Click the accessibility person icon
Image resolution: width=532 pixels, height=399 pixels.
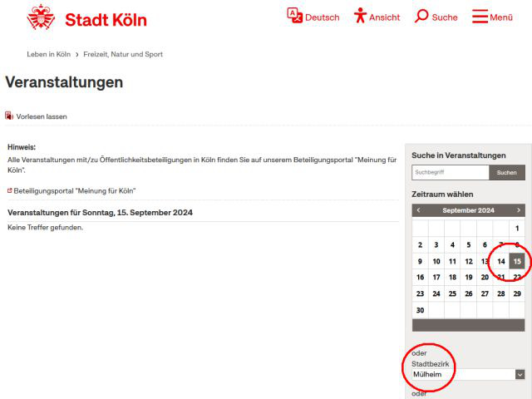pyautogui.click(x=360, y=16)
